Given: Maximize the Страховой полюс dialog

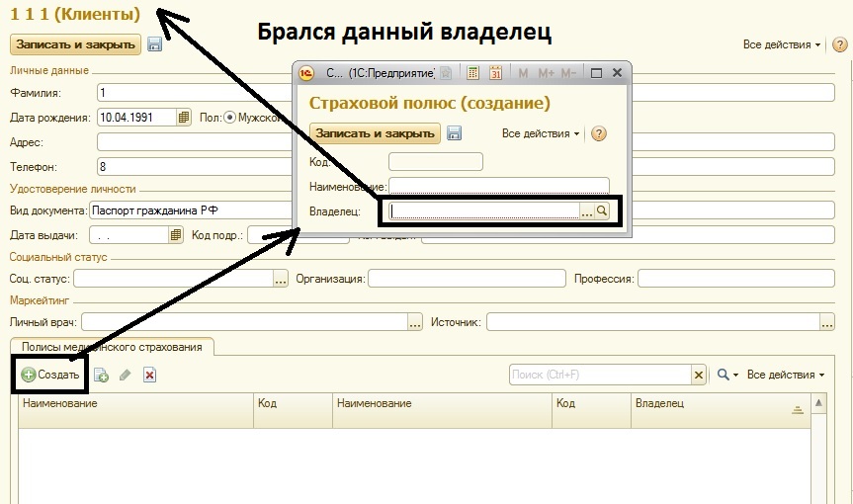Looking at the screenshot, I should pyautogui.click(x=596, y=73).
